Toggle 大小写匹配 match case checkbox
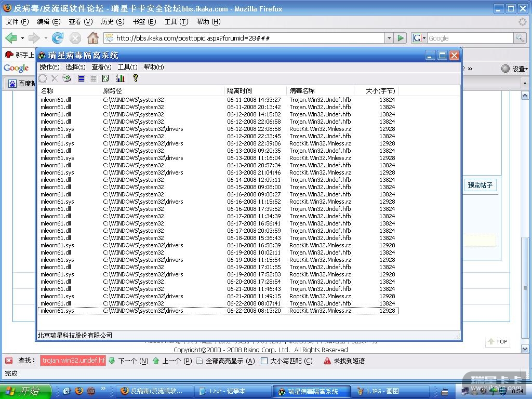Screen dimensions: 532x399 (x=263, y=361)
